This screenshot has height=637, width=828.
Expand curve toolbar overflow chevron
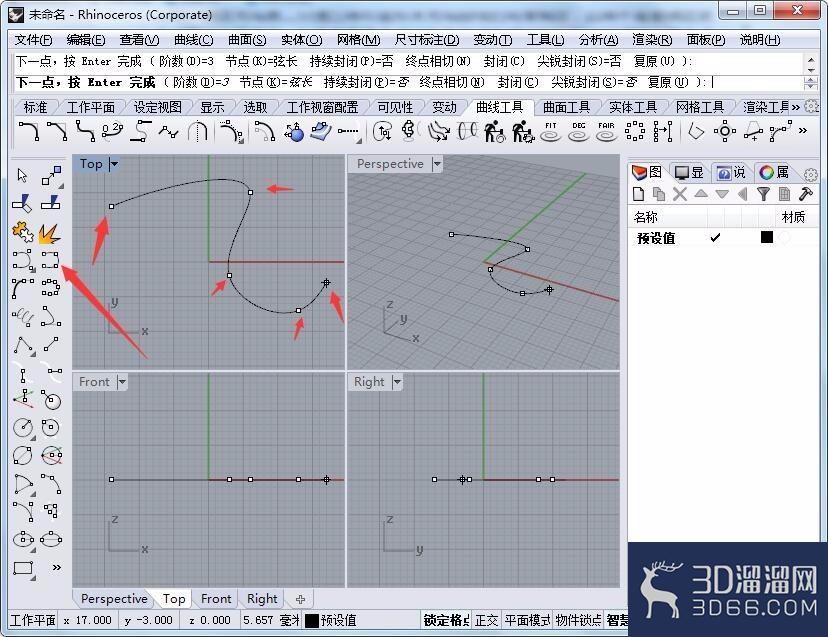pos(803,130)
